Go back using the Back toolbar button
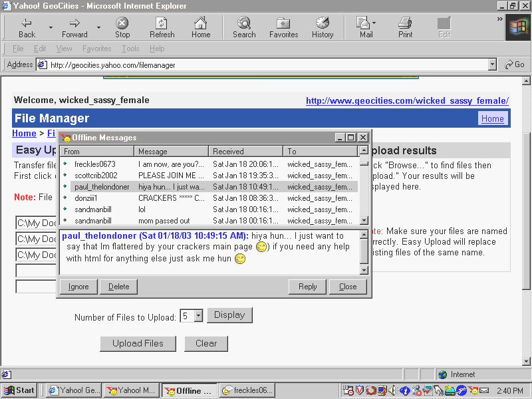The height and width of the screenshot is (399, 532). pos(27,28)
